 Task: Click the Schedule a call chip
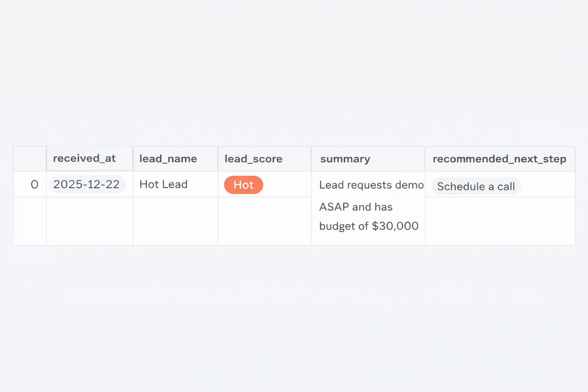point(476,187)
